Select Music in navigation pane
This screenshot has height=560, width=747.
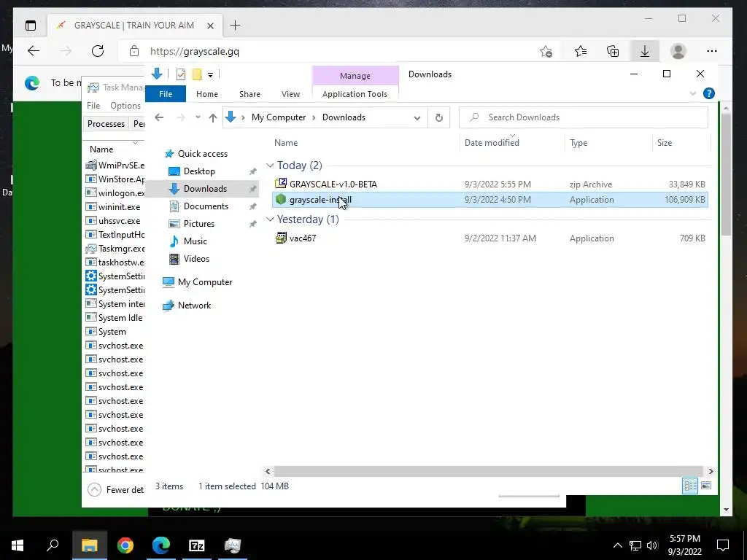[x=195, y=241]
